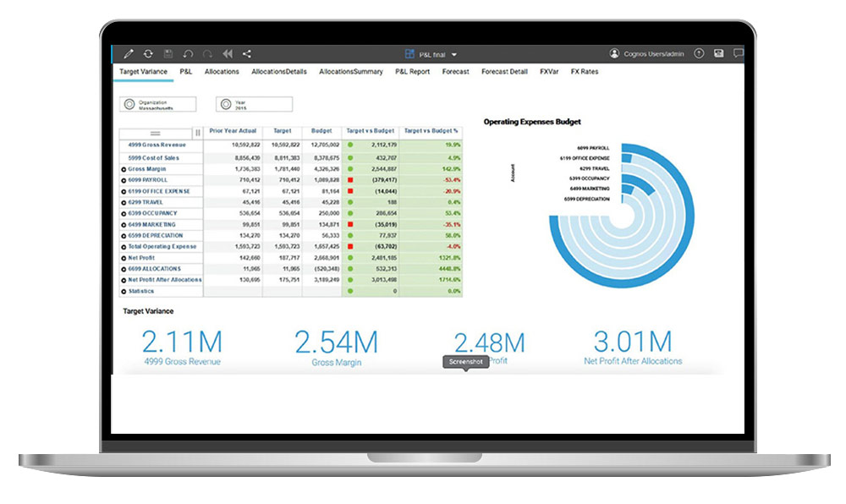This screenshot has height=504, width=846.
Task: Switch to the Forecast tab
Action: tap(455, 72)
